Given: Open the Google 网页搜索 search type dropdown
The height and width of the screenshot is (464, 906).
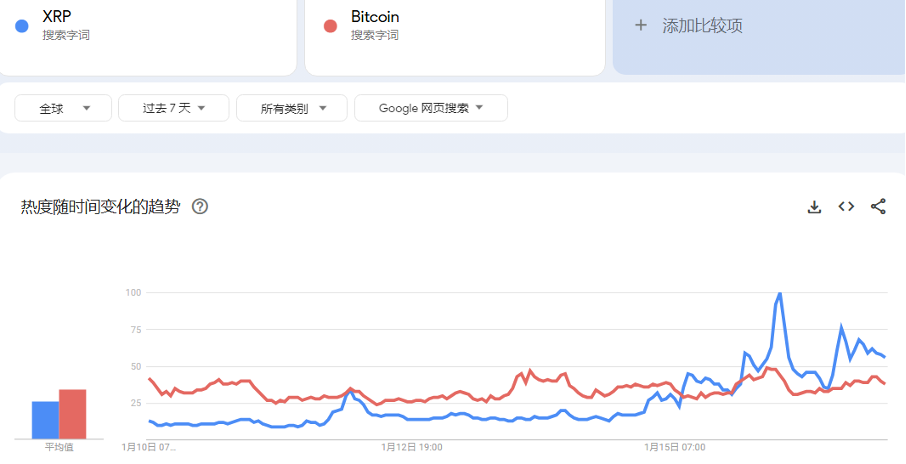Looking at the screenshot, I should 430,108.
